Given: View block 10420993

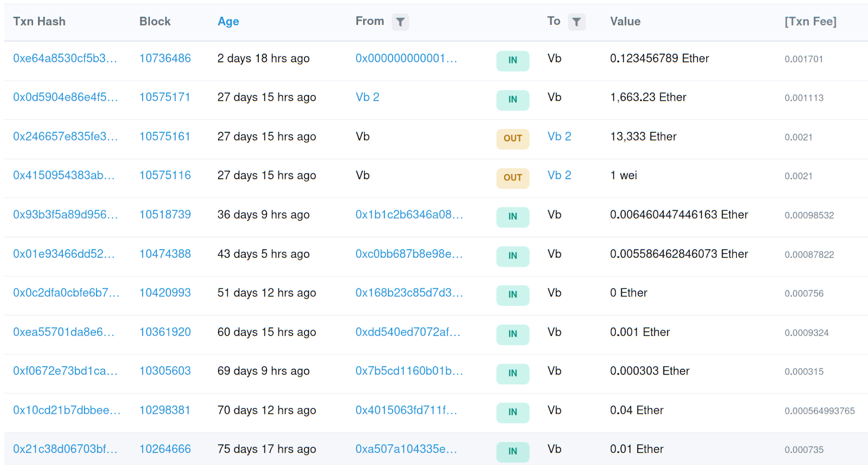Looking at the screenshot, I should tap(165, 293).
